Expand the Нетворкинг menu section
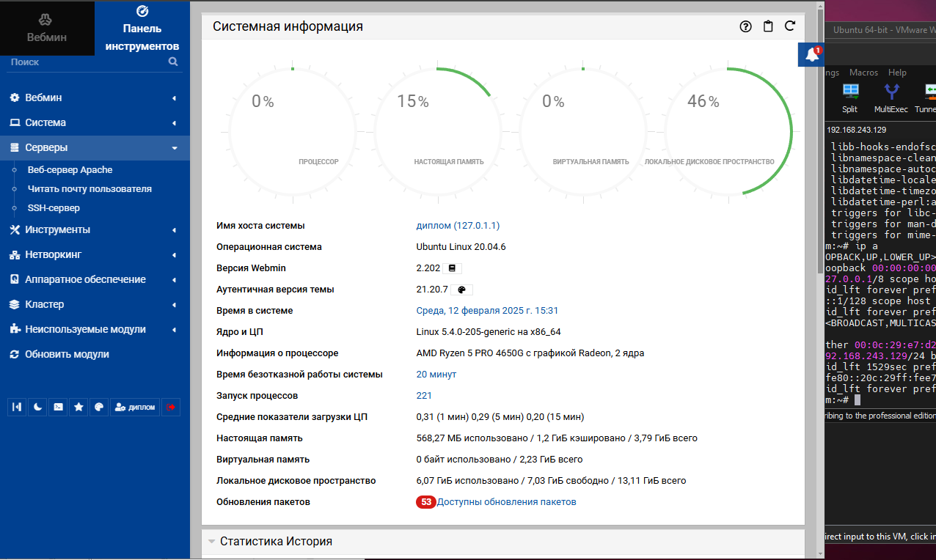936x560 pixels. [95, 254]
